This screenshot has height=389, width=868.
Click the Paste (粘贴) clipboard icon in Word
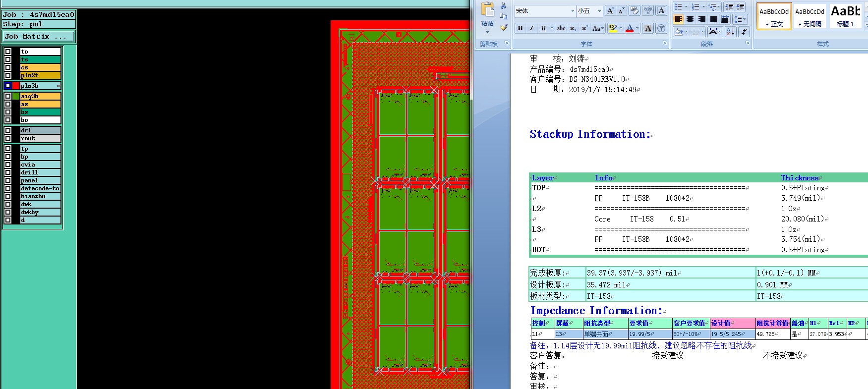(488, 10)
